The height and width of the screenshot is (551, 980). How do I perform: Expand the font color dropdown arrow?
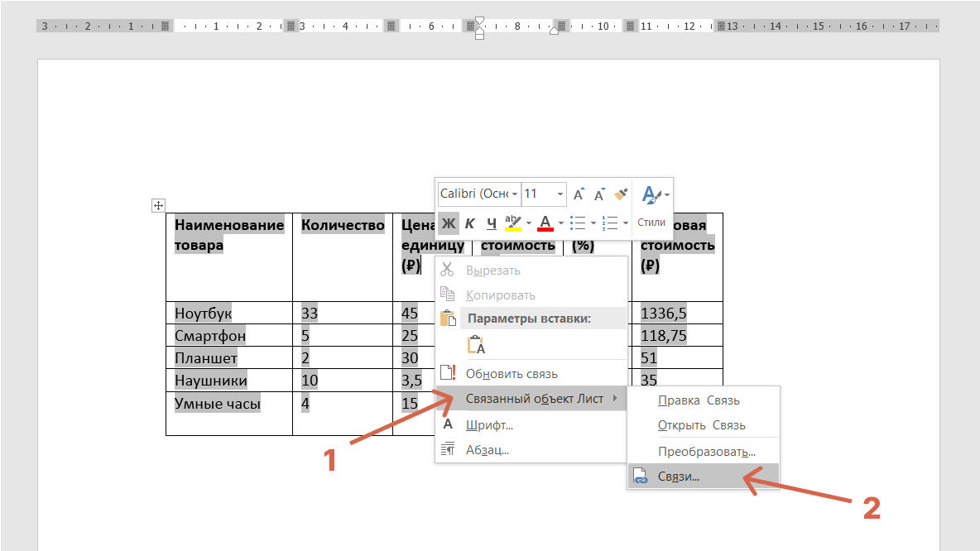pyautogui.click(x=560, y=223)
